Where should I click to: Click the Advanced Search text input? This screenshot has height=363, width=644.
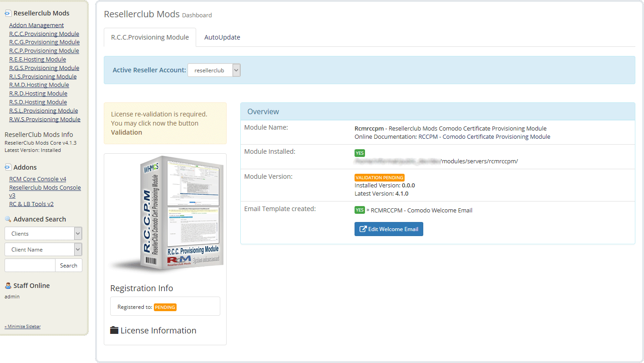30,265
